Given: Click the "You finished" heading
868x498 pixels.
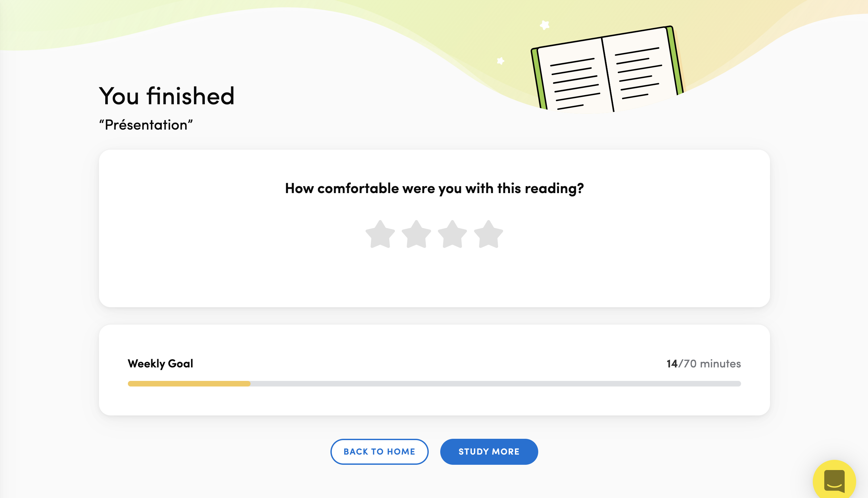Looking at the screenshot, I should 167,96.
